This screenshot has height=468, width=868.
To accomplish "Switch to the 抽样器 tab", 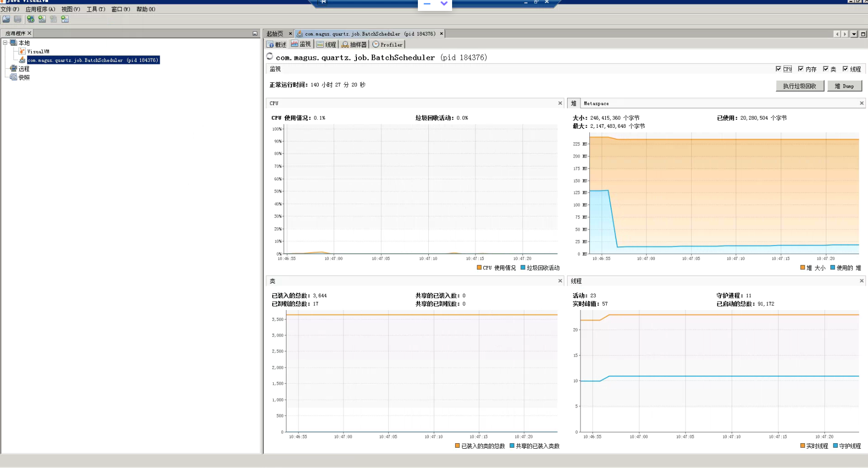I will tap(354, 45).
